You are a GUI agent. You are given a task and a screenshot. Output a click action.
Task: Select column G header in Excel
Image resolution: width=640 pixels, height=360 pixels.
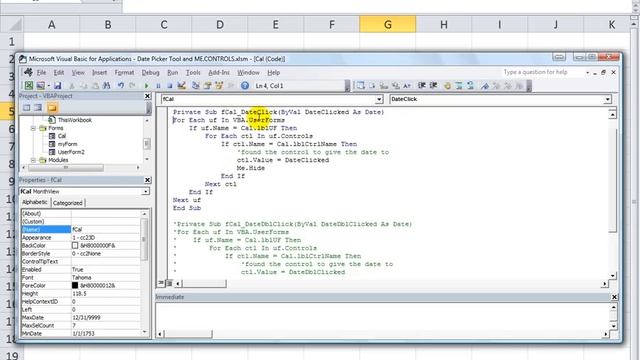pos(387,24)
